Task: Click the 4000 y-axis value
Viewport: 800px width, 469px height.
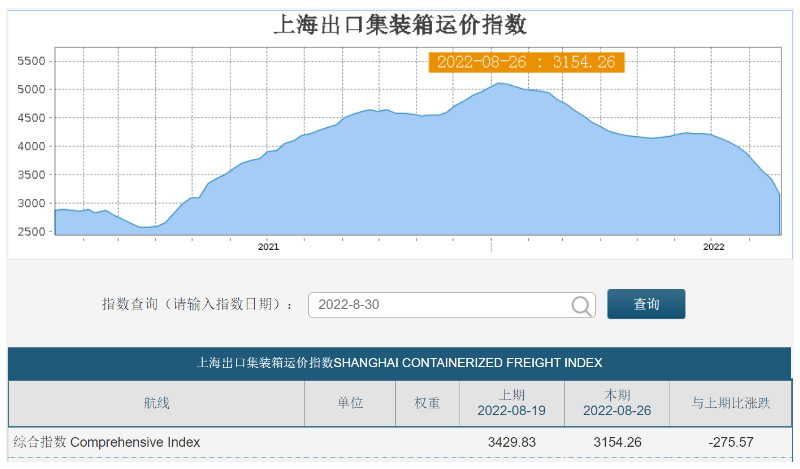Action: 31,146
